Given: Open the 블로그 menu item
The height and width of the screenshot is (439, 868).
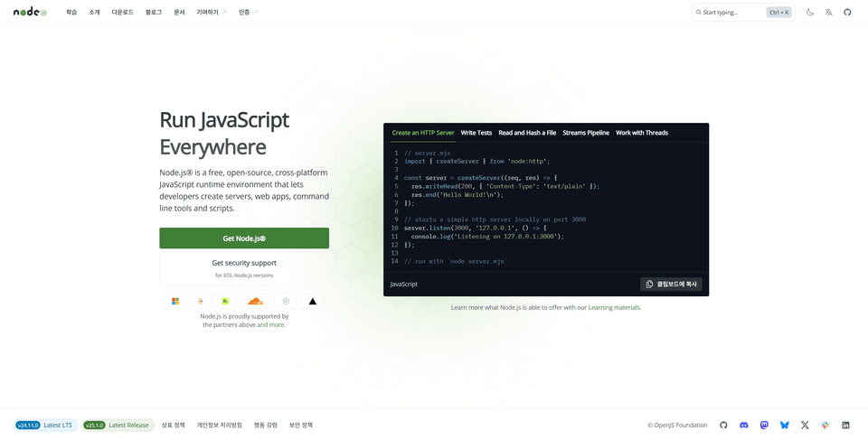Looking at the screenshot, I should click(154, 12).
